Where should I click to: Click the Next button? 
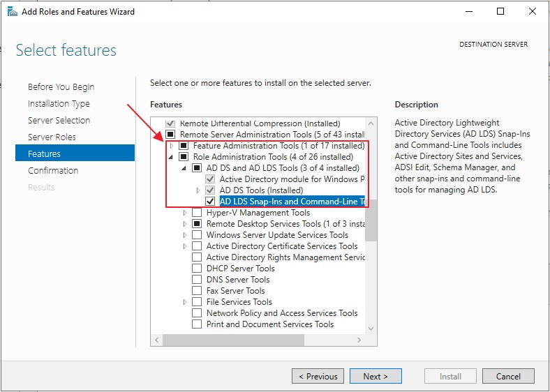tap(376, 376)
